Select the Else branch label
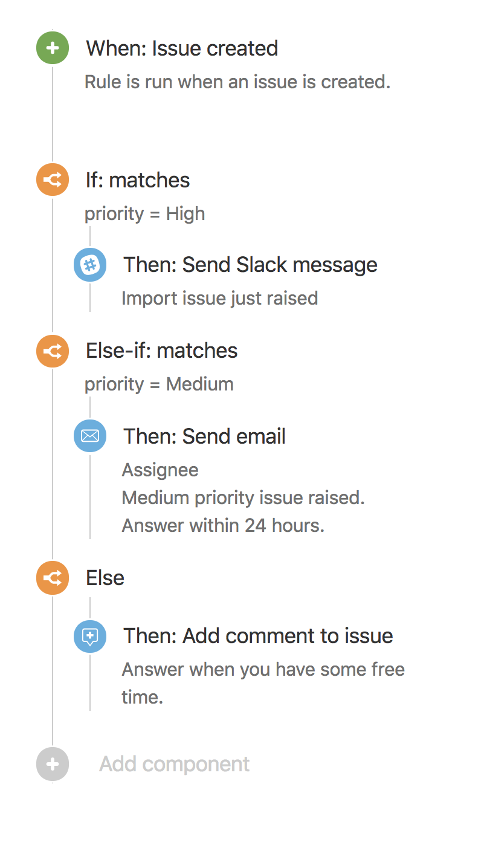The width and height of the screenshot is (487, 868). [105, 578]
